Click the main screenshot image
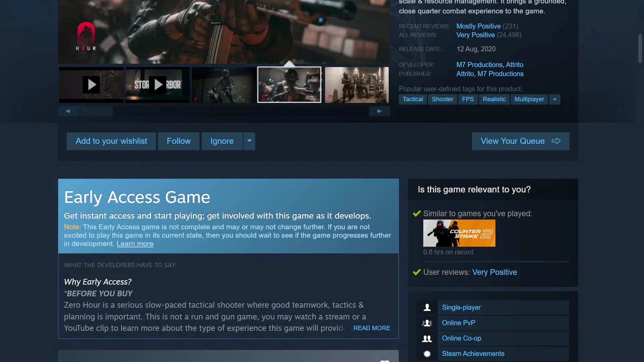The height and width of the screenshot is (362, 644). [x=224, y=32]
